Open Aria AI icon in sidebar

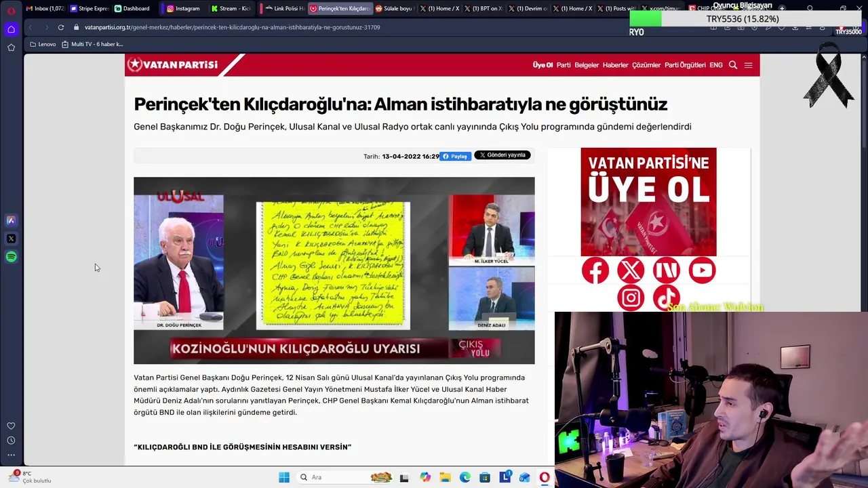click(x=11, y=220)
